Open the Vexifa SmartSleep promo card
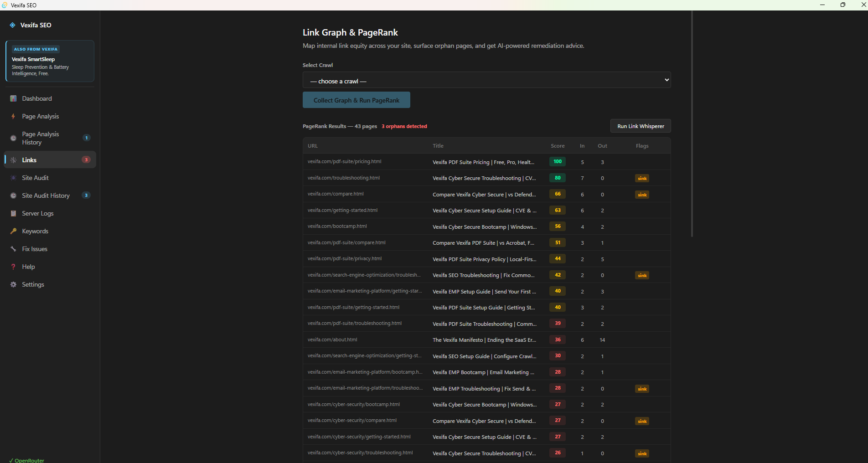This screenshot has width=868, height=463. pos(50,61)
